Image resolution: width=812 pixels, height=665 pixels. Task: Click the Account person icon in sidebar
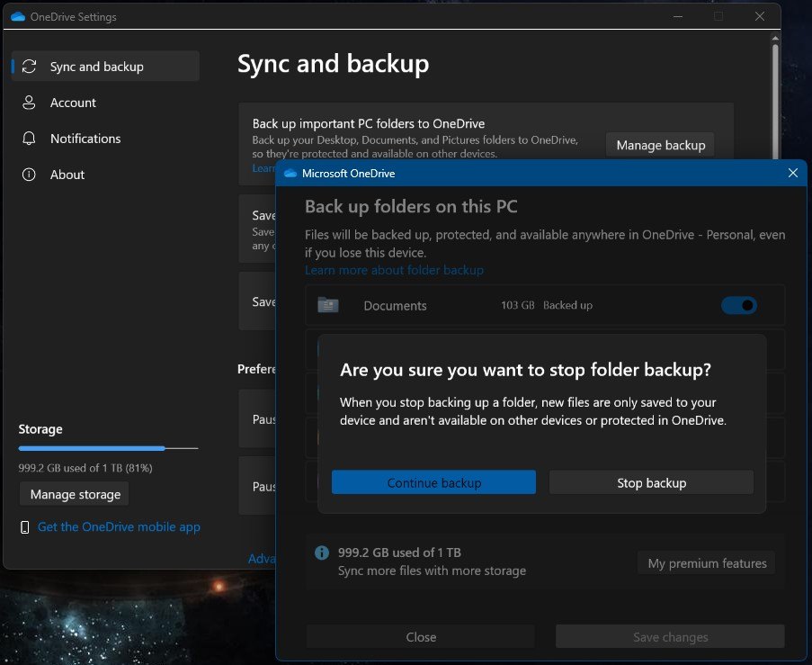(30, 103)
